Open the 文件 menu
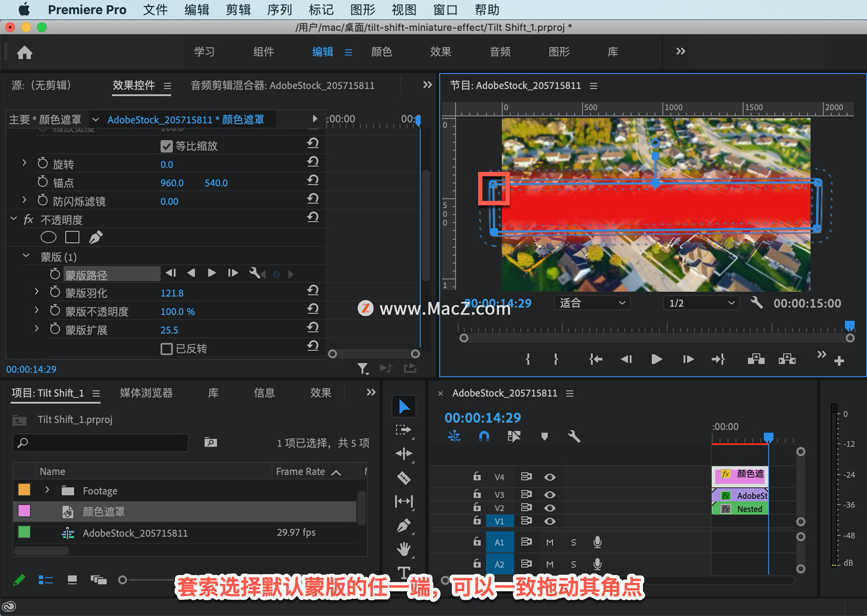This screenshot has width=867, height=616. tap(155, 9)
